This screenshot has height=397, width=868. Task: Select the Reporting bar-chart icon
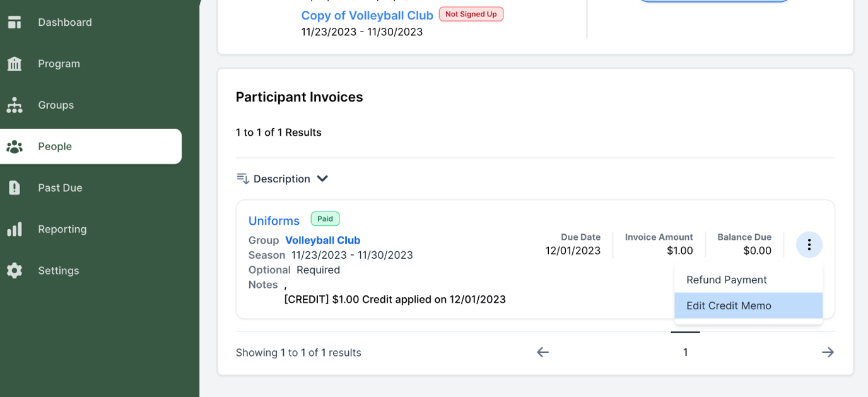tap(14, 229)
